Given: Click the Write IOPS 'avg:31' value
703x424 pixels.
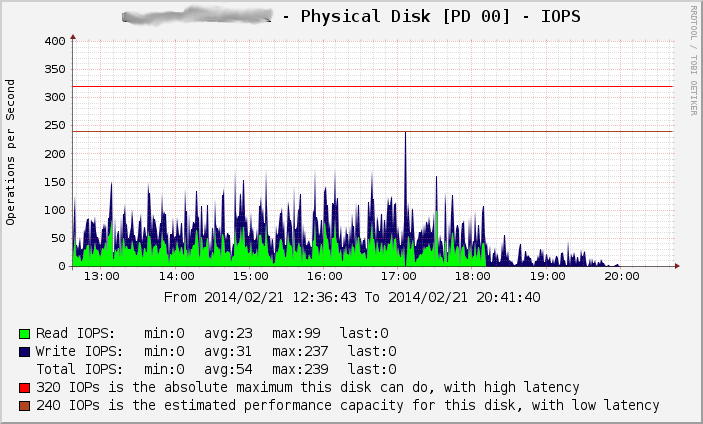Looking at the screenshot, I should pyautogui.click(x=228, y=351).
